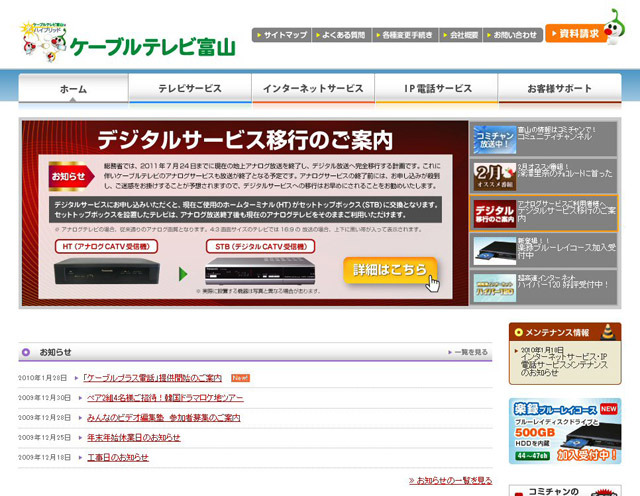This screenshot has width=640, height=496.
Task: Click the メンテナンス情報 panel header
Action: pos(565,332)
